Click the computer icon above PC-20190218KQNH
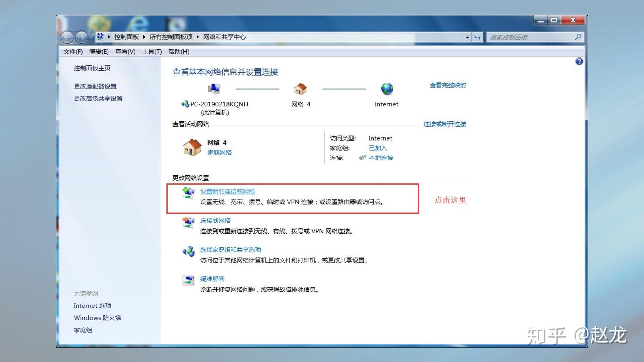644x362 pixels. click(214, 89)
